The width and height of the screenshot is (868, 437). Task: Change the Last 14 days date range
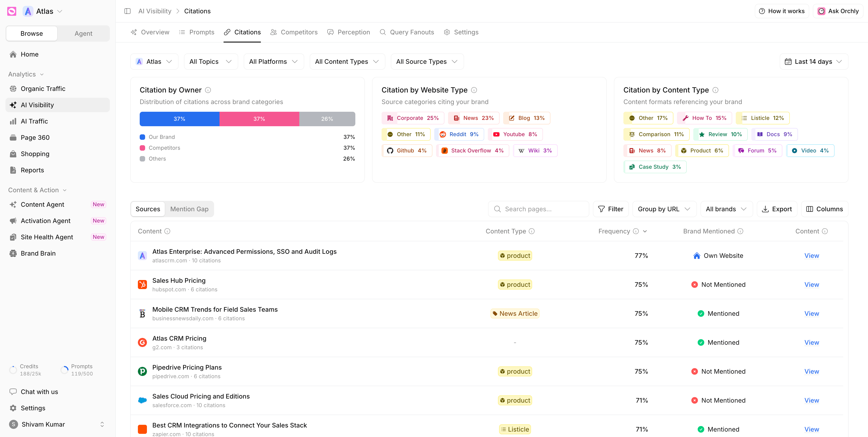point(814,62)
